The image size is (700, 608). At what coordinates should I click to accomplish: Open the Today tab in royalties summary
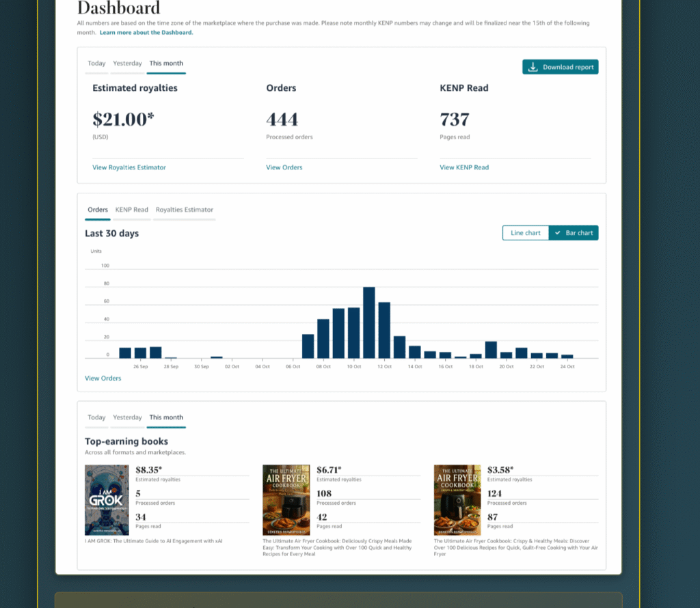click(x=96, y=64)
